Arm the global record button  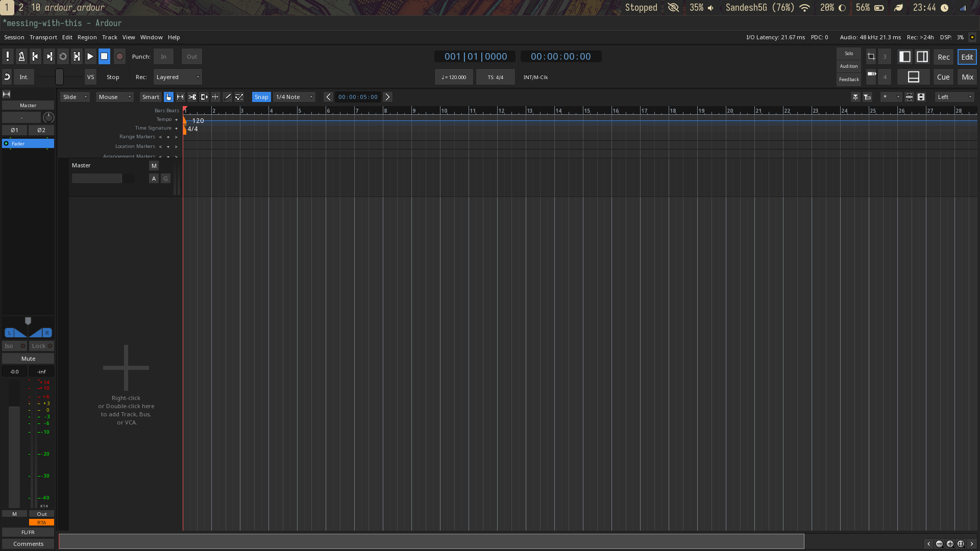click(119, 57)
